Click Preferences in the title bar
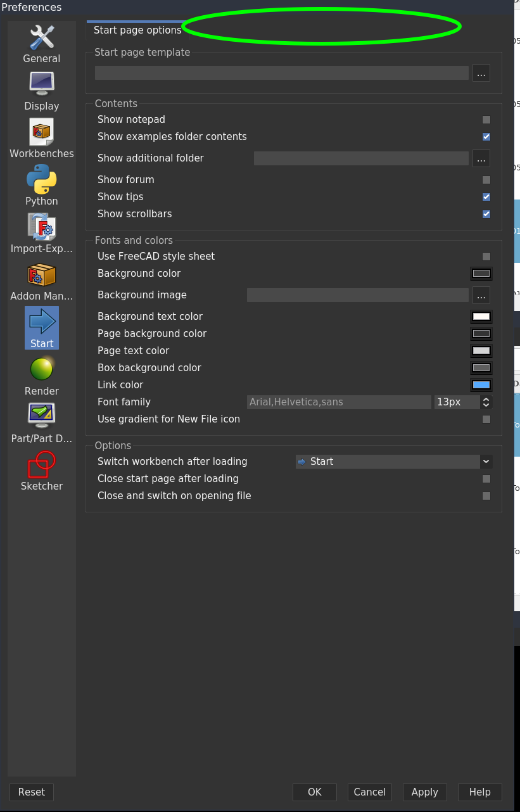Screen dimensions: 520x812 click(x=32, y=7)
